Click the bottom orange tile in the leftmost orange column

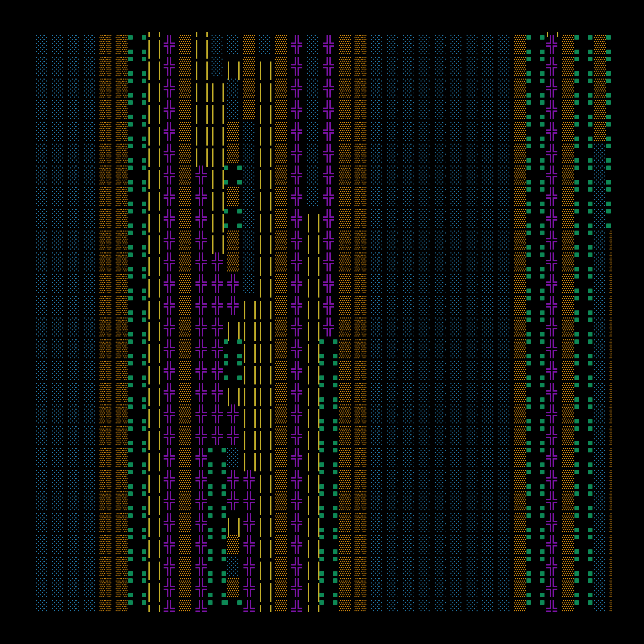tap(105, 606)
